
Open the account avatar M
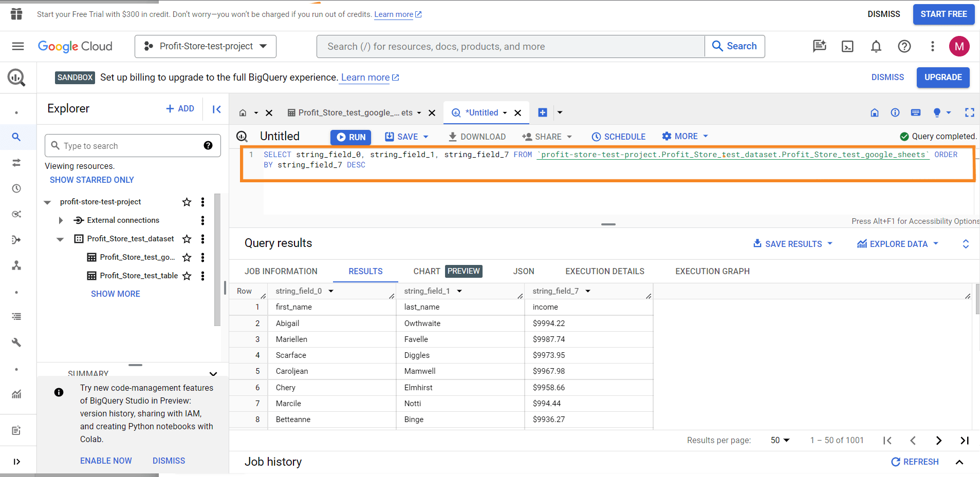(959, 46)
